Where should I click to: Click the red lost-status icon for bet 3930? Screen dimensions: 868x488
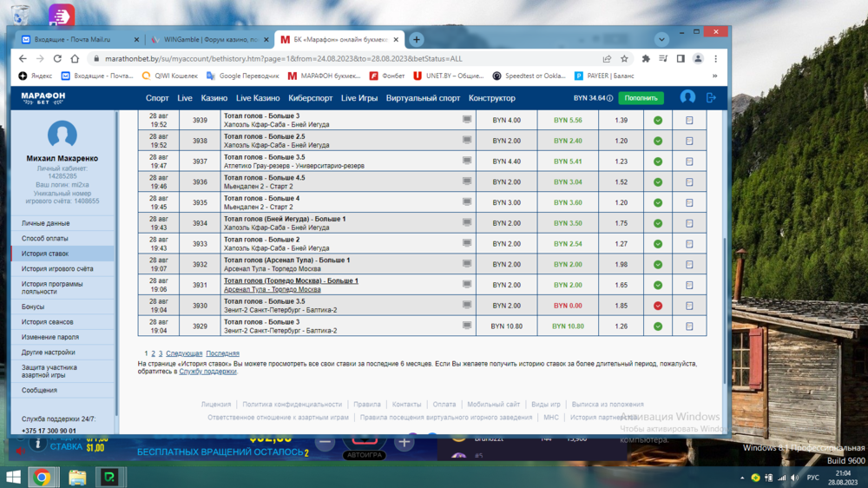pos(658,306)
